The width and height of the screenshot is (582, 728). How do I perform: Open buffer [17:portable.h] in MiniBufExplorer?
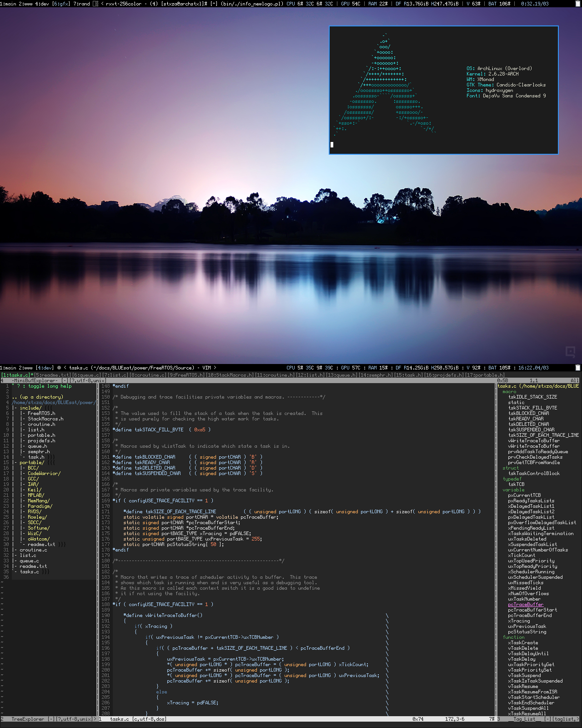[x=484, y=375]
